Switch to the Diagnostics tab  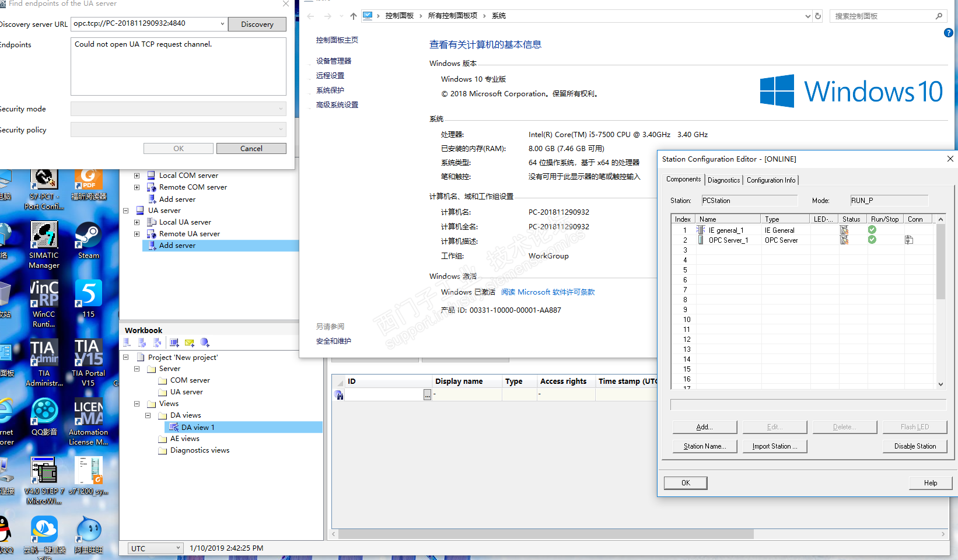coord(723,180)
